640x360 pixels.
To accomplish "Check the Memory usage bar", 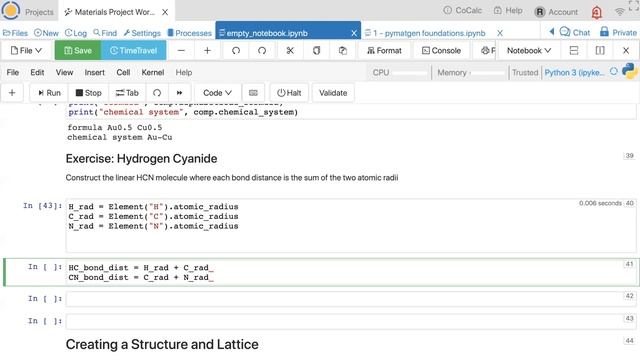I will [471, 73].
